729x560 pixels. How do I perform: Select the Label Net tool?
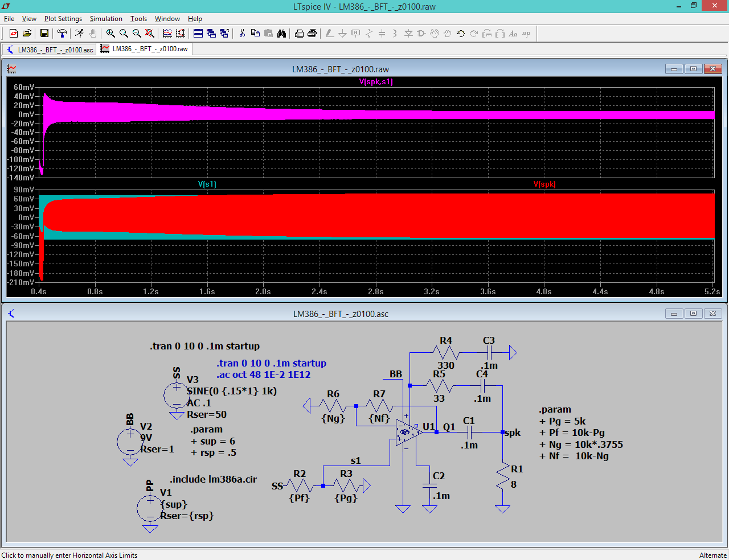[x=356, y=34]
